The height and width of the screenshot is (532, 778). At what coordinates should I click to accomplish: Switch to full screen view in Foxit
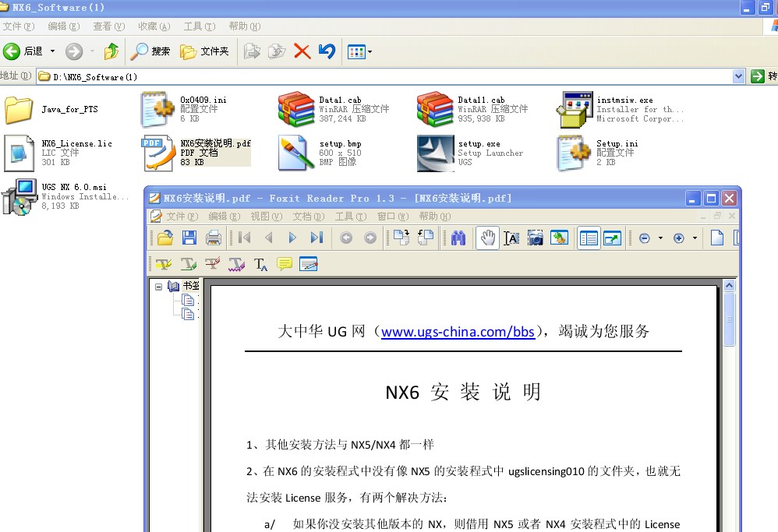pyautogui.click(x=613, y=238)
